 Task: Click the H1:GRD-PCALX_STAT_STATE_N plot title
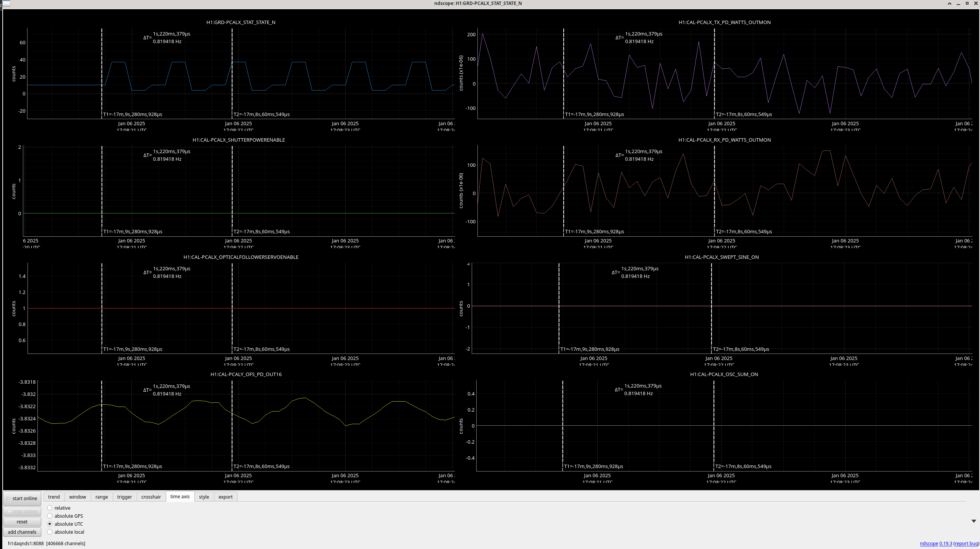tap(241, 22)
